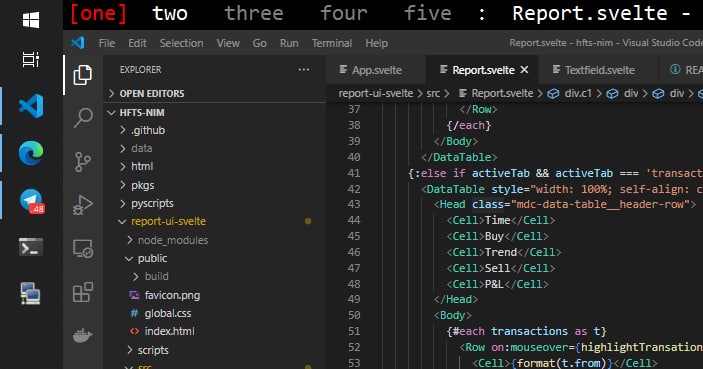Open the Run and Debug view

point(83,205)
